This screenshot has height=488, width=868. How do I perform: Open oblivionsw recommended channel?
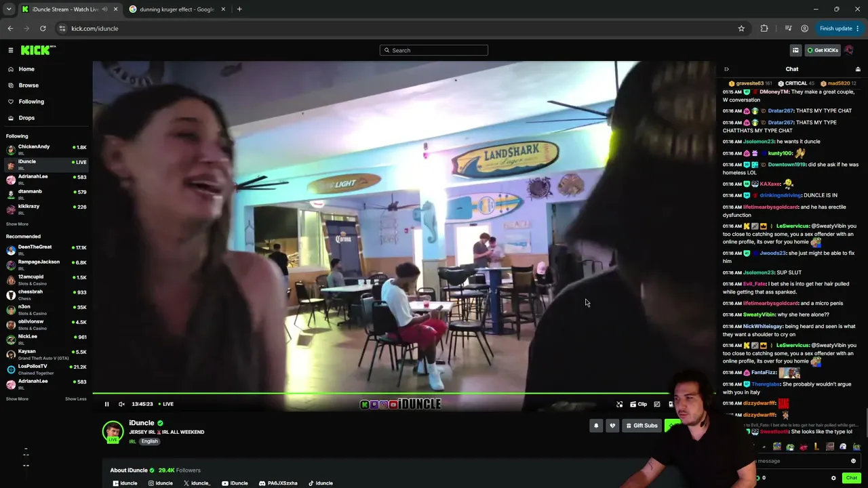tap(46, 325)
